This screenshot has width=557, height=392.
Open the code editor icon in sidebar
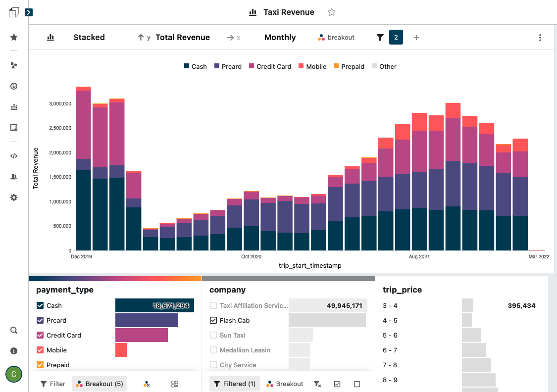14,156
